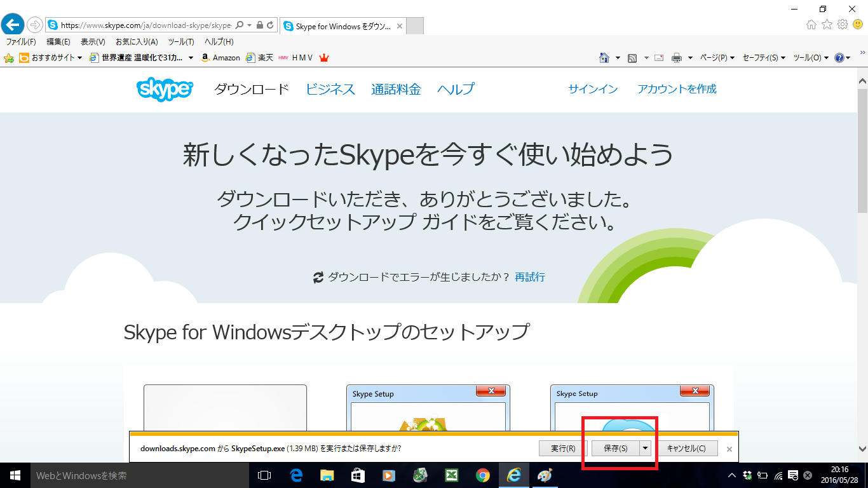Open the 編集(E) menu
The height and width of the screenshot is (488, 868).
coord(58,42)
